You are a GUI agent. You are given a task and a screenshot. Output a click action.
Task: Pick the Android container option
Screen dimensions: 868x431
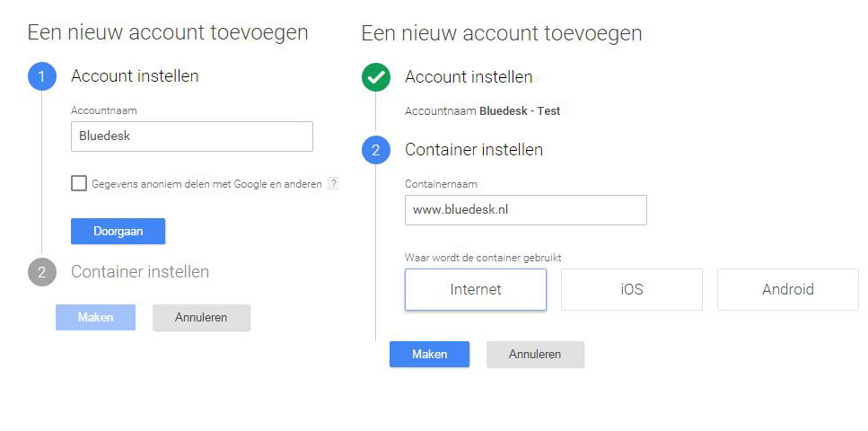[x=787, y=289]
